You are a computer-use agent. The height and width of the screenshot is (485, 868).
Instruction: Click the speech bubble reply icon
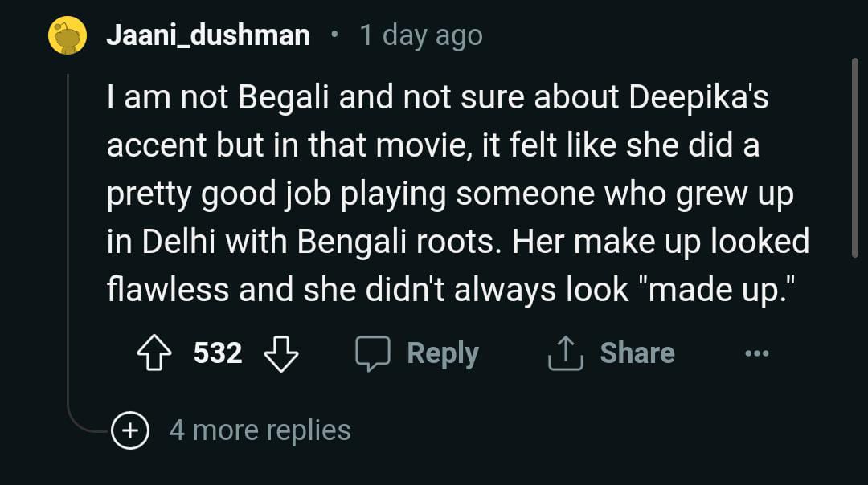coord(373,353)
